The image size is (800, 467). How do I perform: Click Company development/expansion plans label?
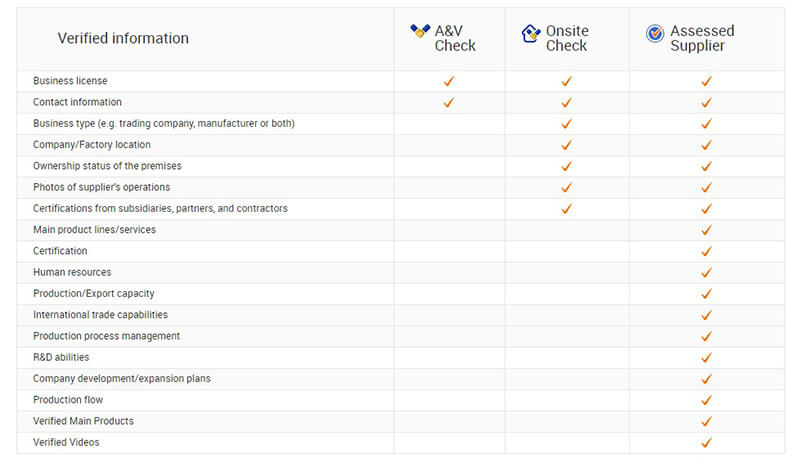pos(121,379)
